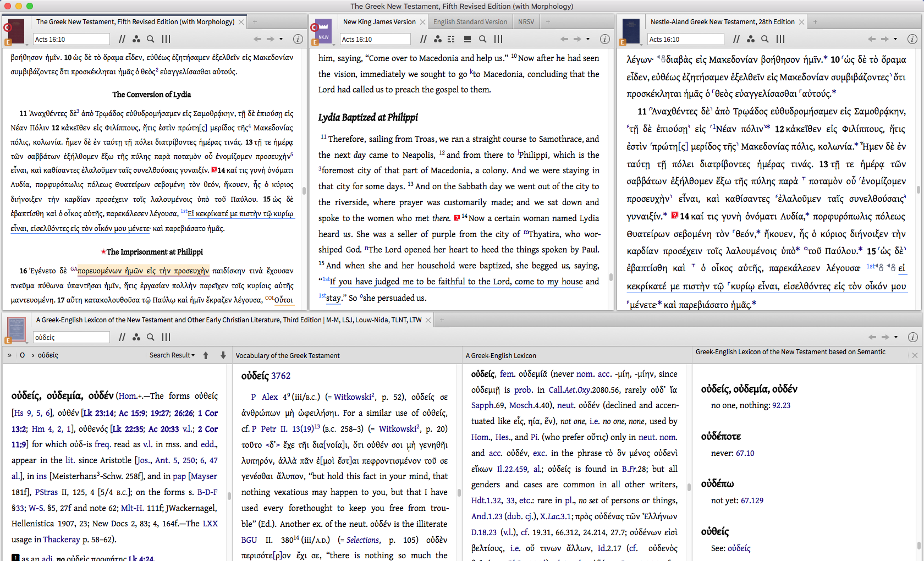Close the Greek-English Lexicon tab
Screen dimensions: 924x561
click(428, 320)
